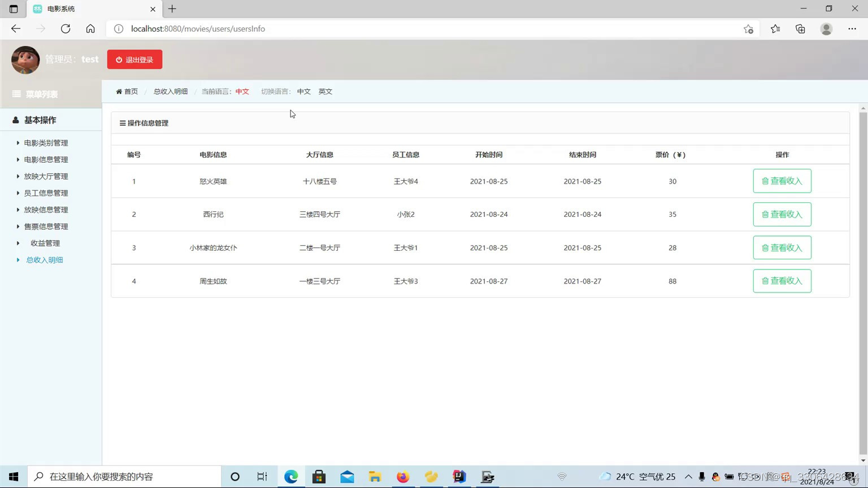View income for 周生如故 row
Image resolution: width=868 pixels, height=488 pixels.
tap(782, 281)
